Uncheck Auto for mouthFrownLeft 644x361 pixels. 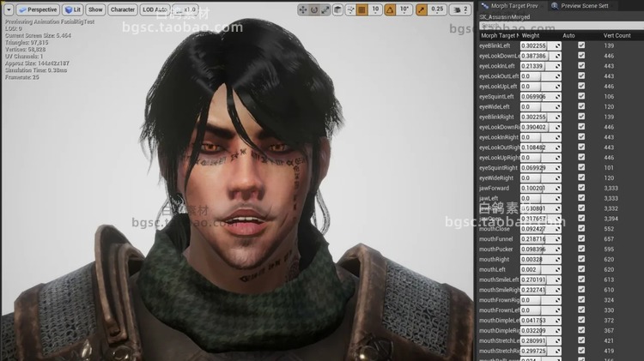pyautogui.click(x=581, y=310)
